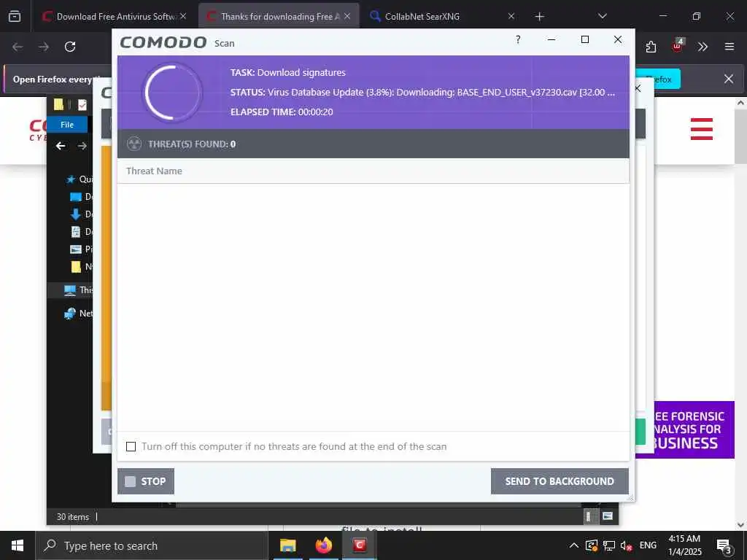Select Quick access in File Explorer tree
This screenshot has height=560, width=747.
click(79, 179)
